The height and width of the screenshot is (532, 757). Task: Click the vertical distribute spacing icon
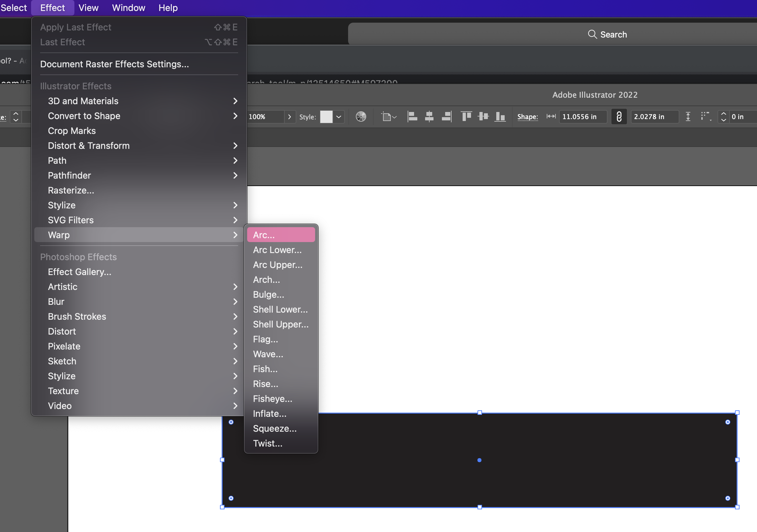coord(688,116)
